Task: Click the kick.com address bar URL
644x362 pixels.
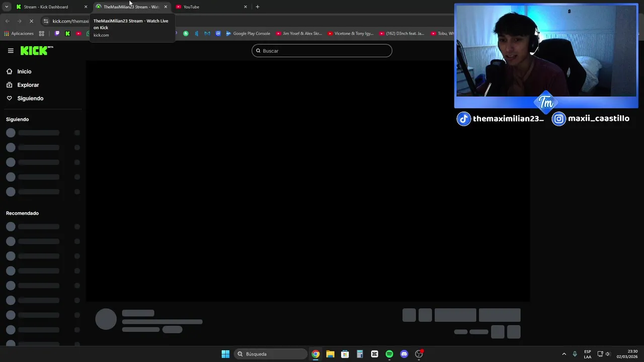Action: pyautogui.click(x=70, y=21)
